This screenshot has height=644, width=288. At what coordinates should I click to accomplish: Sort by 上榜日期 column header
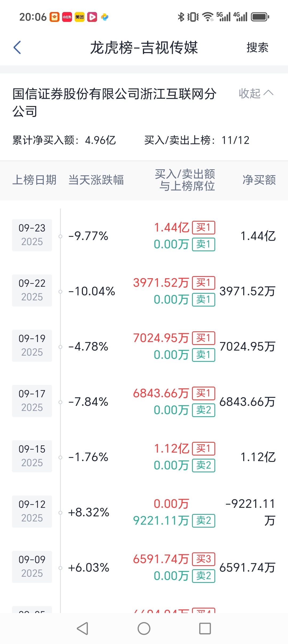click(x=34, y=180)
